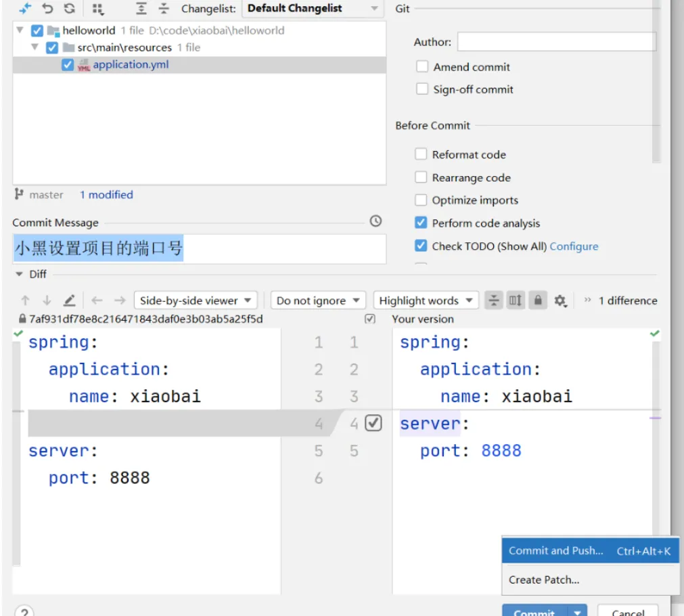Click the jump to source pencil icon
Viewport: 684px width, 616px height.
(x=70, y=301)
